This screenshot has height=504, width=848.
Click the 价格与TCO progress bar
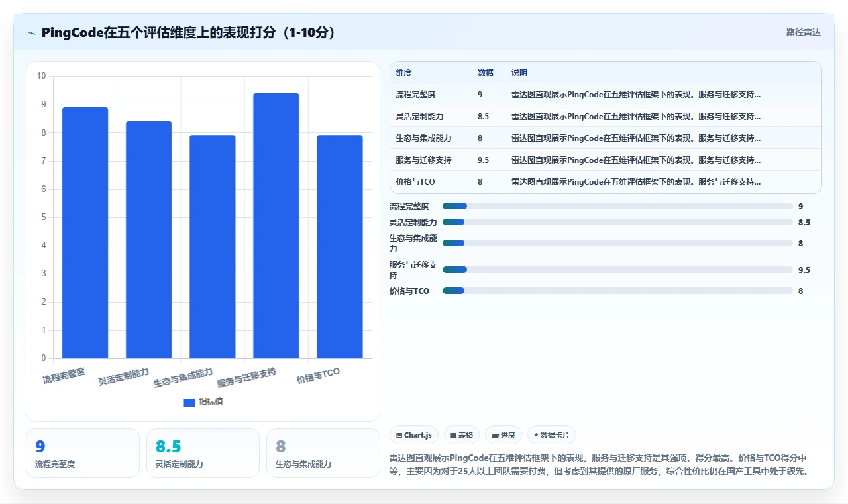617,291
